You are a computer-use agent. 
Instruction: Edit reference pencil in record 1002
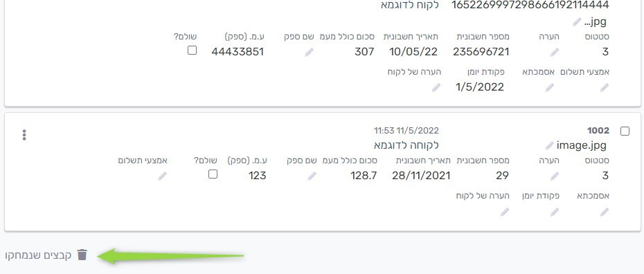pyautogui.click(x=604, y=212)
